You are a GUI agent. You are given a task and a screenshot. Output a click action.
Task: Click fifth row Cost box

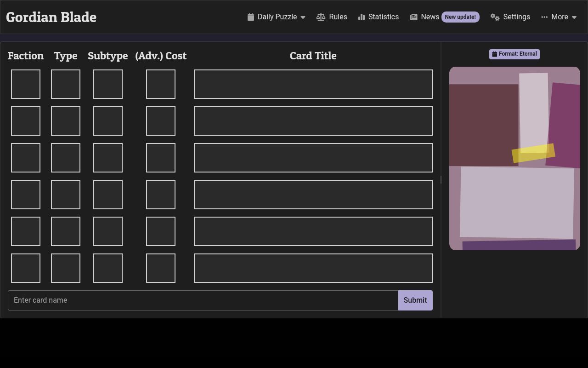[x=161, y=231]
